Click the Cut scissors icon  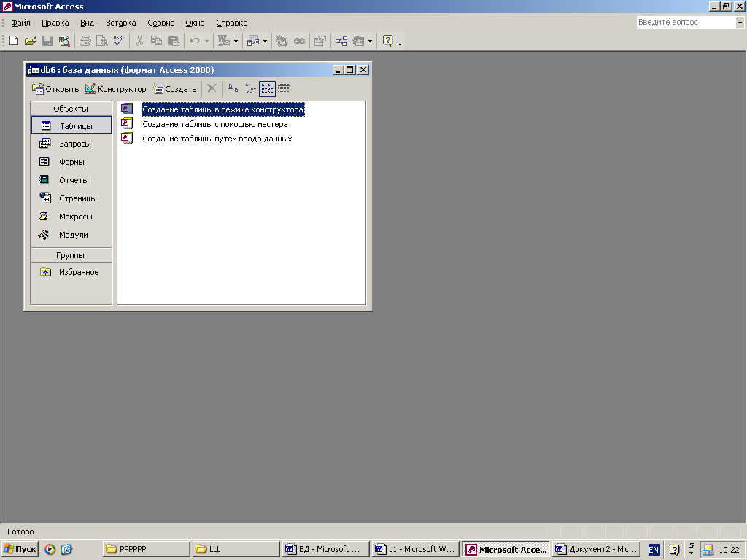tap(139, 41)
